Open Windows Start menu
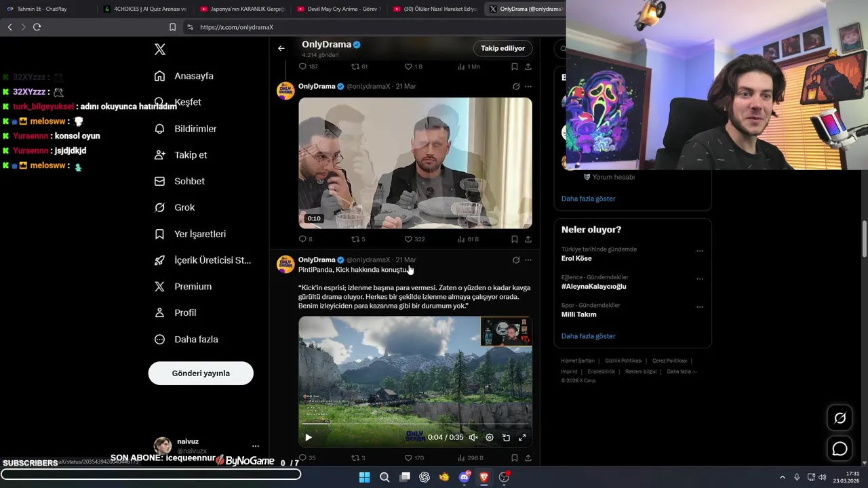 (x=364, y=477)
